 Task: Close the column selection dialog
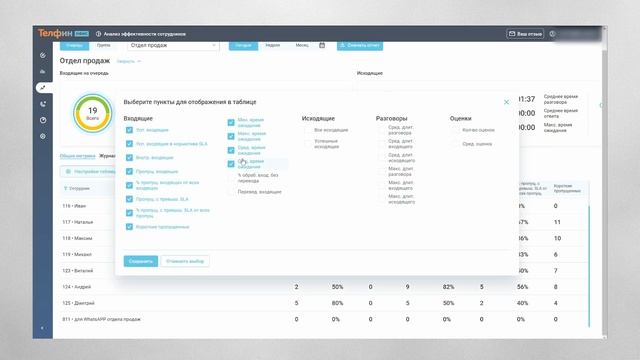click(x=506, y=102)
